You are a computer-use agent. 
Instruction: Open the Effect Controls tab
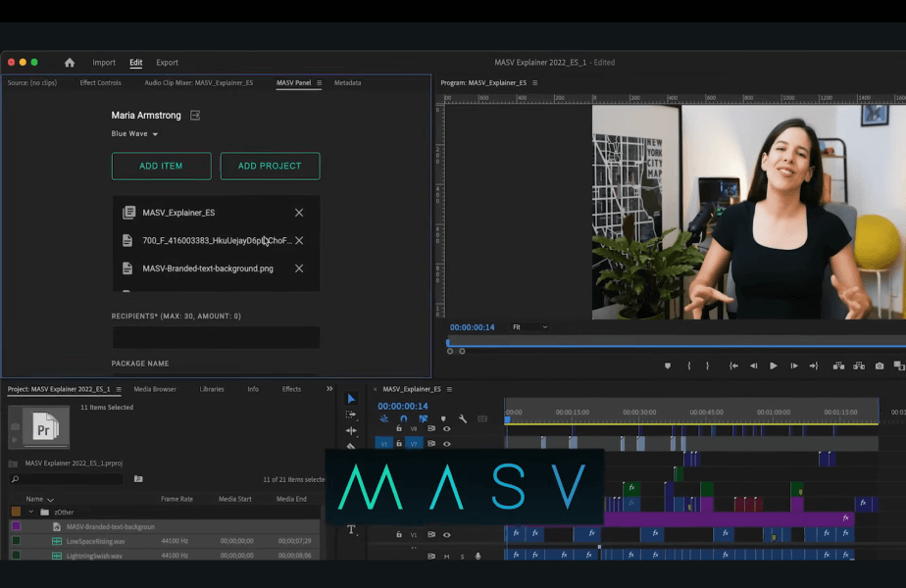coord(101,82)
